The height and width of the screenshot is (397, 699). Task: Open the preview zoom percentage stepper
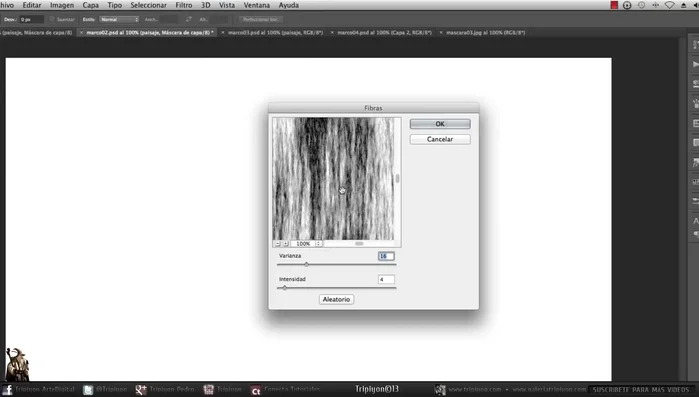319,244
